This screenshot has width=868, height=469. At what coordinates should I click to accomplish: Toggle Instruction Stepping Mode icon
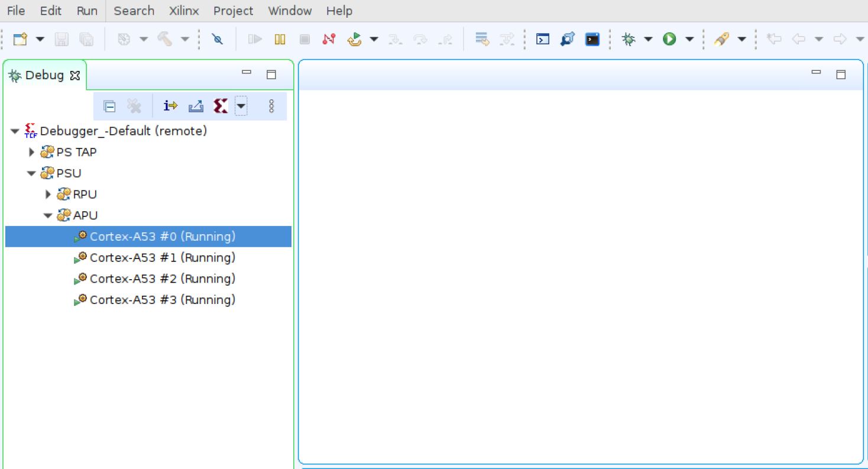pos(171,106)
